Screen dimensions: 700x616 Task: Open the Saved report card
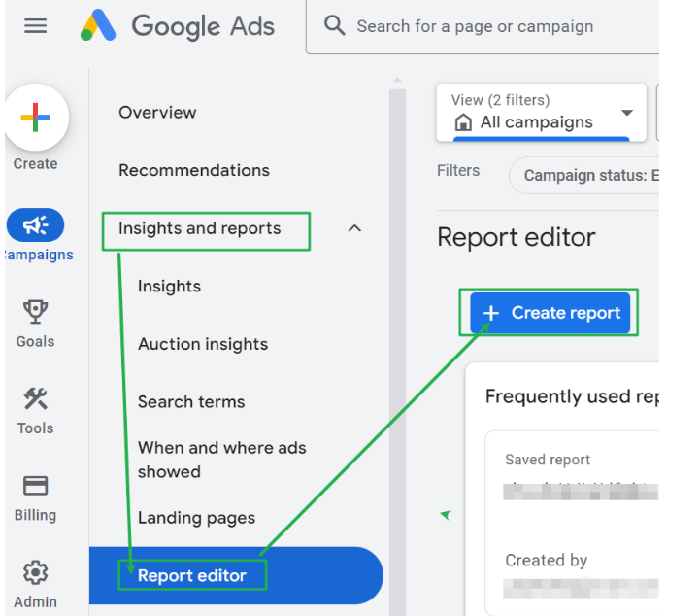[x=572, y=523]
